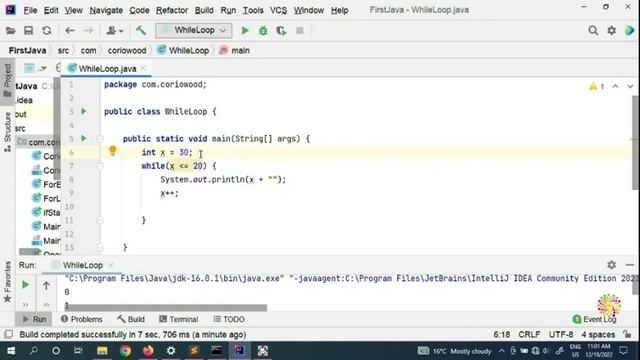The image size is (640, 360).
Task: Click the editor vertical scrollbar
Action: coord(635,143)
